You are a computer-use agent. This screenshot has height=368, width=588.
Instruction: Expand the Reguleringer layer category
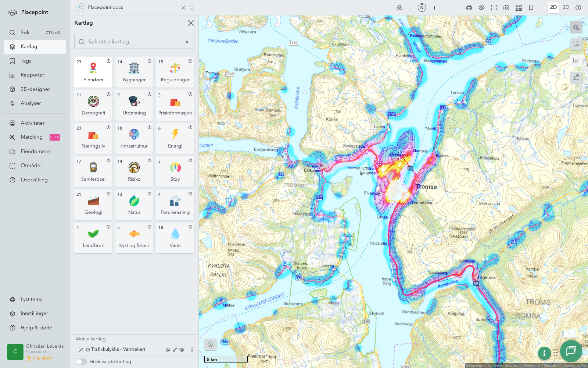click(x=175, y=72)
